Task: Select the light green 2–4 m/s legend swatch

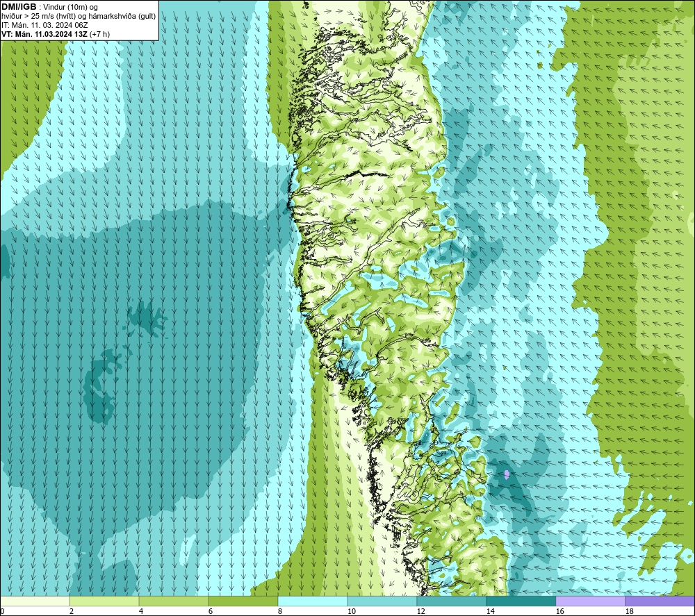Action: click(x=104, y=601)
